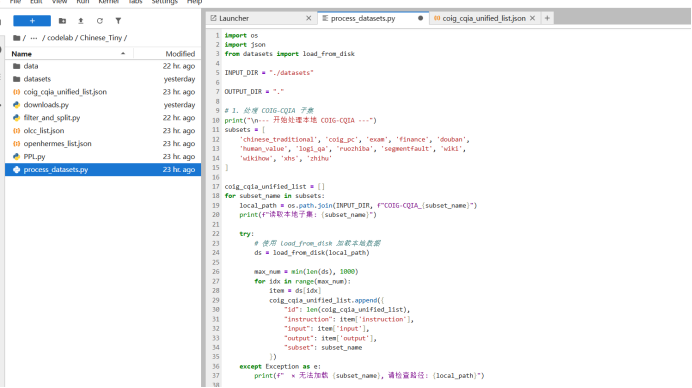
Task: Select process_datasets.py in file browser
Action: tap(103, 170)
